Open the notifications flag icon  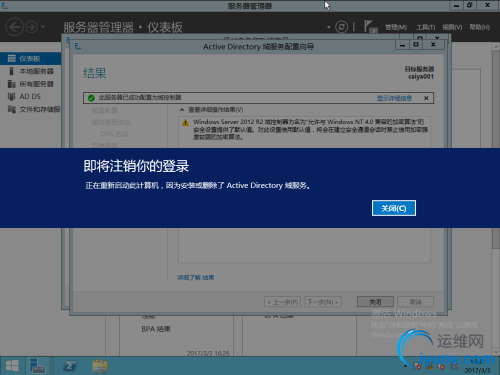[x=370, y=26]
